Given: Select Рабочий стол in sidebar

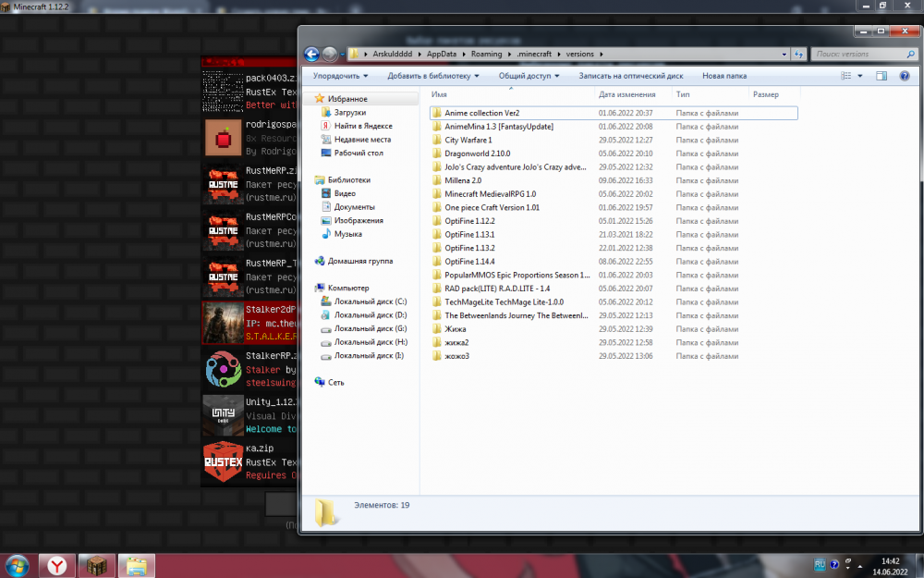Looking at the screenshot, I should click(359, 153).
